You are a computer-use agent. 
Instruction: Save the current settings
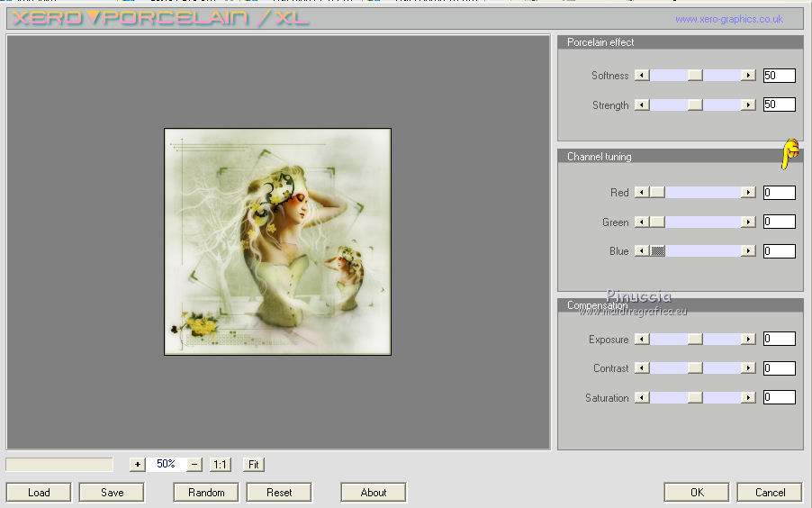click(x=112, y=493)
